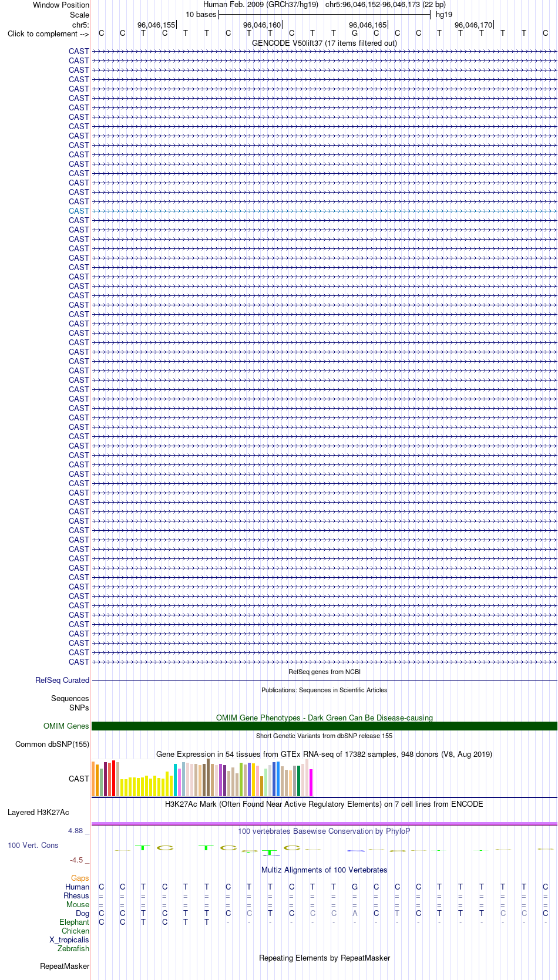Click the PhyloP Basewise Conservation title
The image size is (558, 980).
point(324,831)
